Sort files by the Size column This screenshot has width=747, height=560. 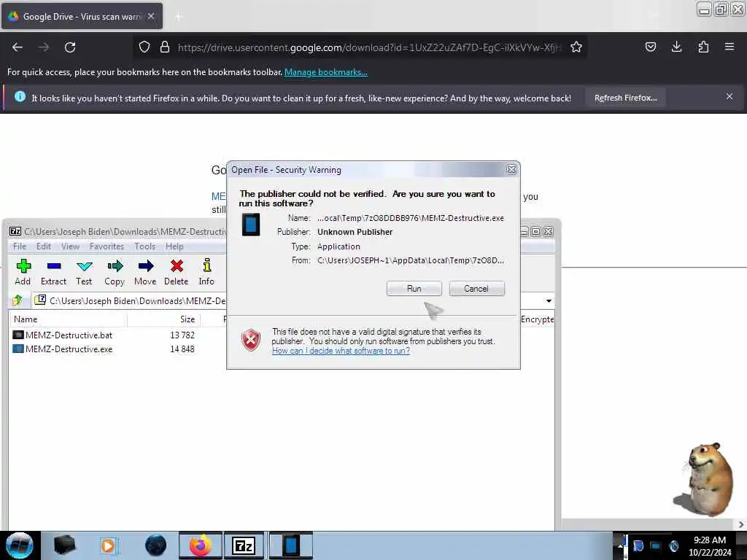tap(164, 319)
